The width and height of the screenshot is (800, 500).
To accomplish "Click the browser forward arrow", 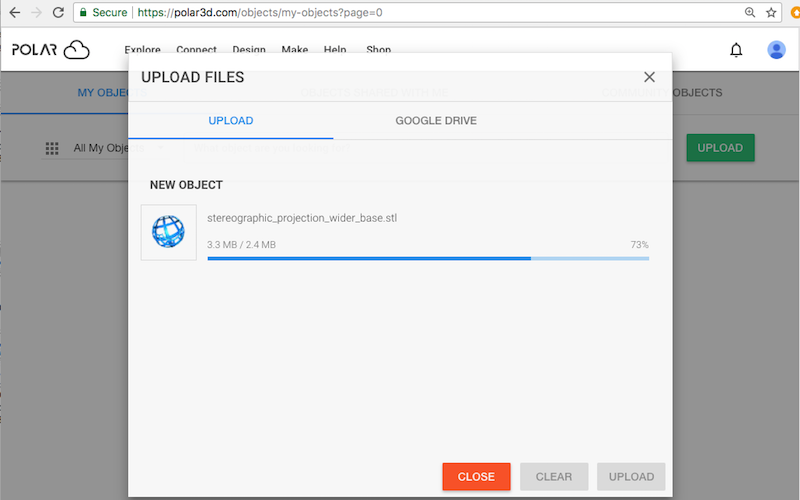I will click(x=37, y=13).
